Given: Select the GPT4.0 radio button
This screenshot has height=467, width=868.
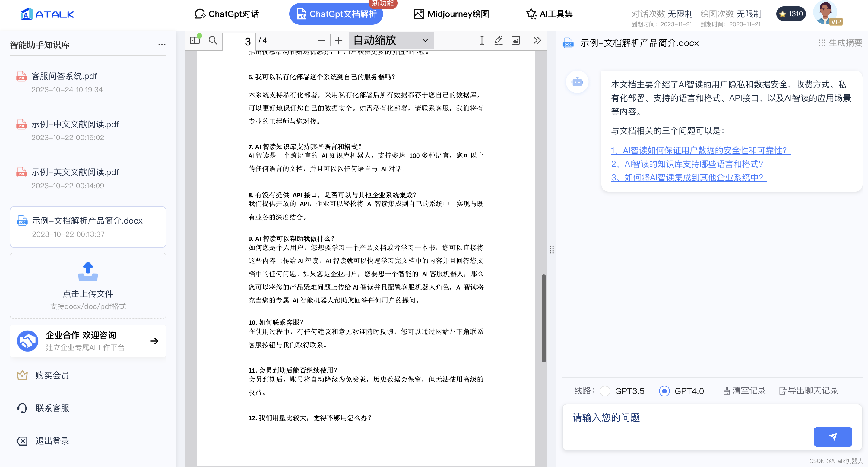Looking at the screenshot, I should pyautogui.click(x=664, y=391).
